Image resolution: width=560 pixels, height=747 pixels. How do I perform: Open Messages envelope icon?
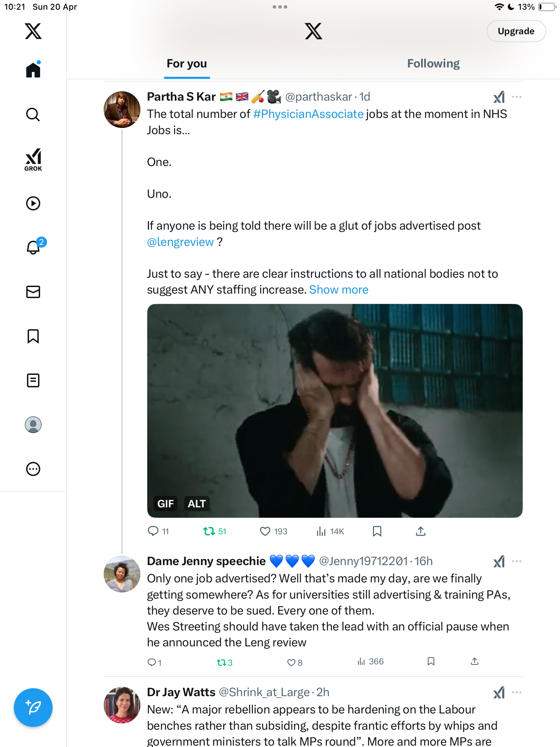click(33, 292)
